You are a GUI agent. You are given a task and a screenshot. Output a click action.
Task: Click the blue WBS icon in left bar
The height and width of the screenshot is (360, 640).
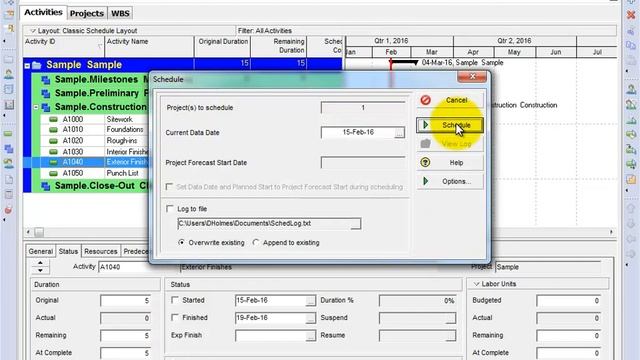tap(9, 149)
